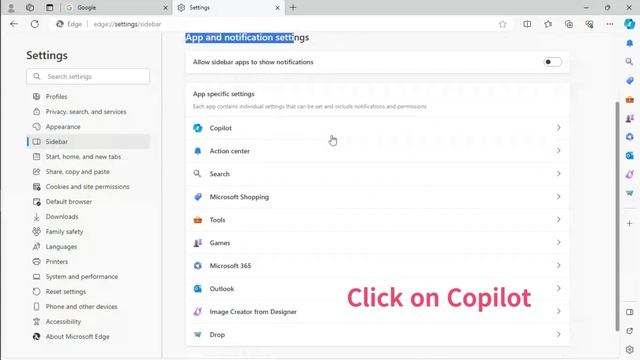Expand the Action center settings chevron
Image resolution: width=640 pixels, height=360 pixels.
(558, 151)
